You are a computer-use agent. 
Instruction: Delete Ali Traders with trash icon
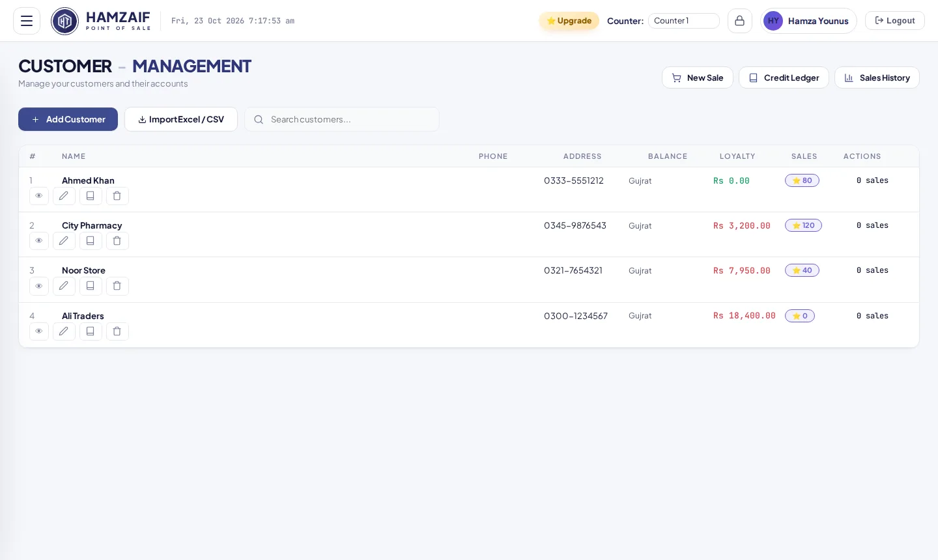[x=117, y=331]
